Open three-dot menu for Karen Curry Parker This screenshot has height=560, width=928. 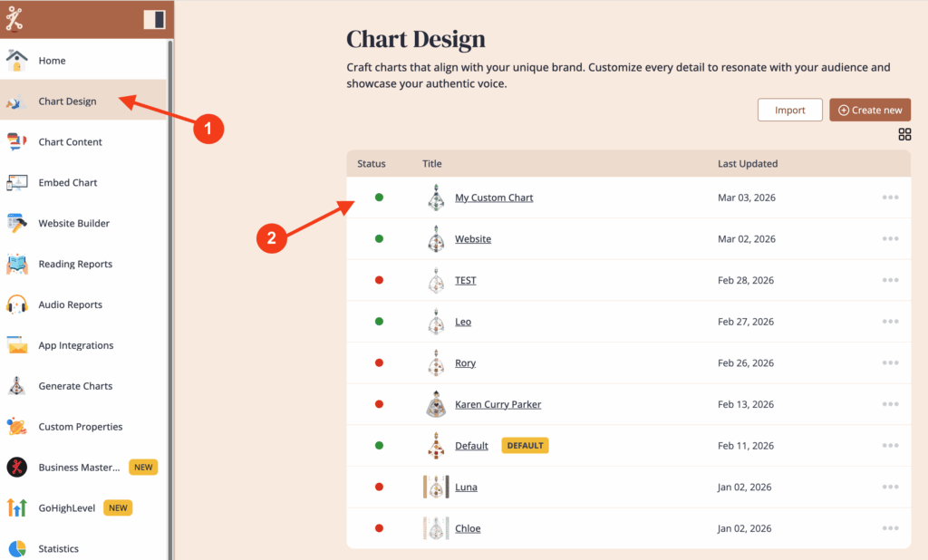(x=890, y=404)
